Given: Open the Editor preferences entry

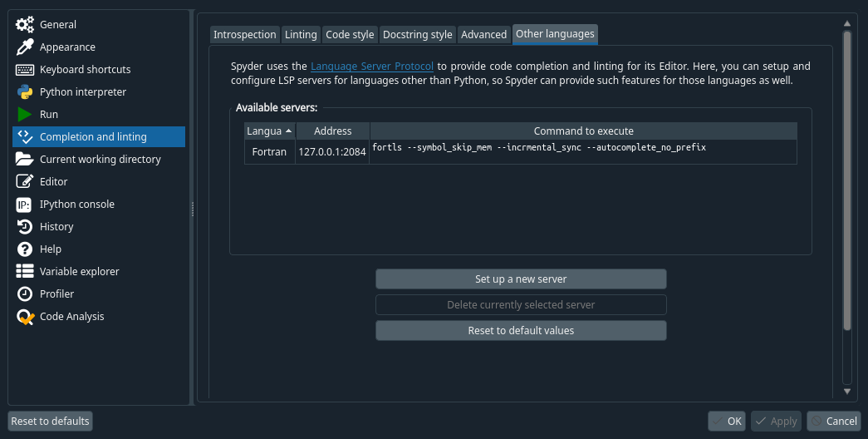Looking at the screenshot, I should pyautogui.click(x=99, y=181).
